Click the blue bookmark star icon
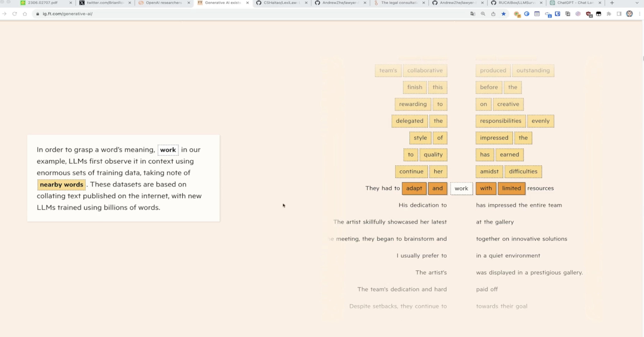The image size is (644, 337). click(x=504, y=14)
